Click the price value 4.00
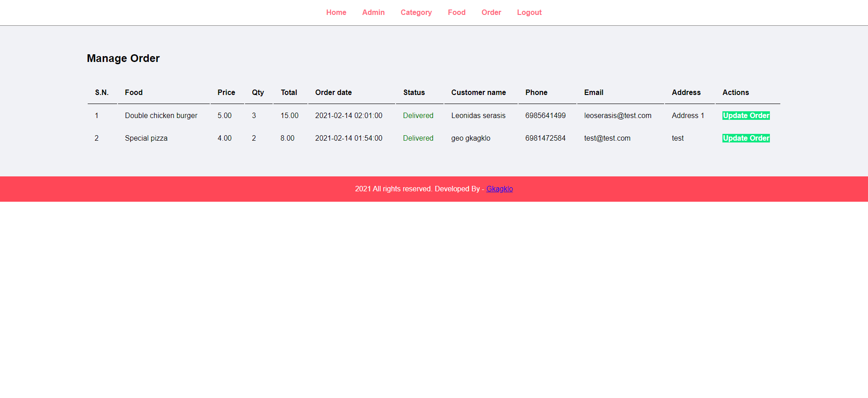The image size is (868, 398). (225, 138)
